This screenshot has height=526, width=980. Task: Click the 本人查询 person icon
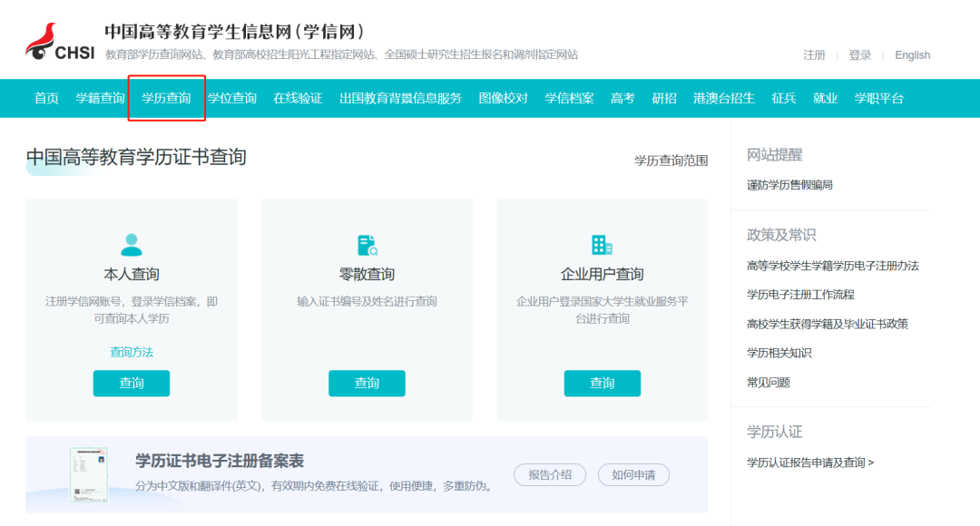click(132, 244)
